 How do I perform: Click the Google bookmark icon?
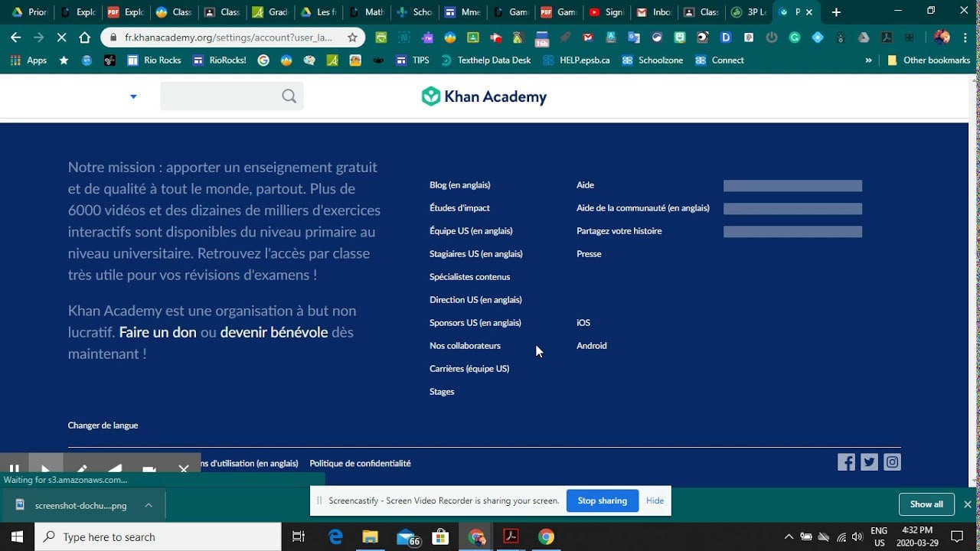[263, 60]
